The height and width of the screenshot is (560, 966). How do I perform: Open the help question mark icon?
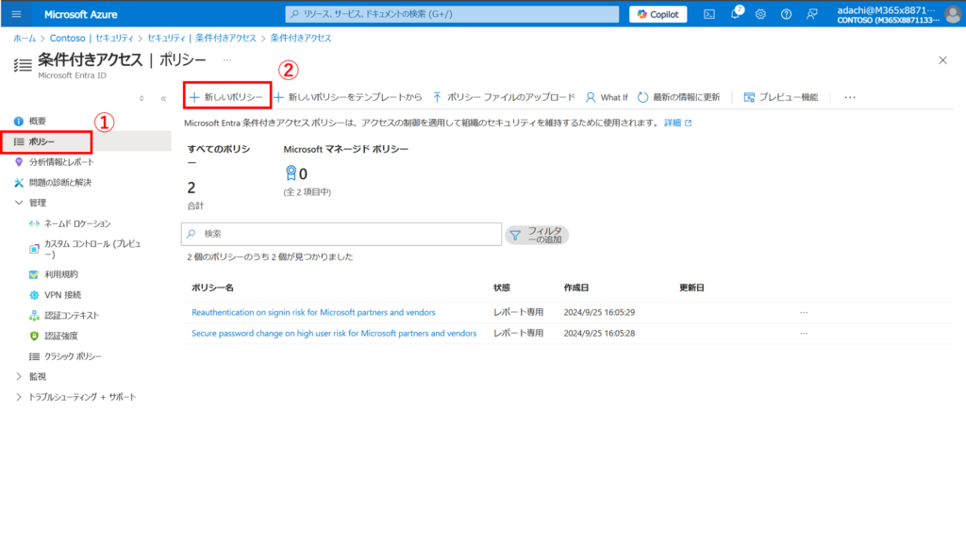[786, 14]
